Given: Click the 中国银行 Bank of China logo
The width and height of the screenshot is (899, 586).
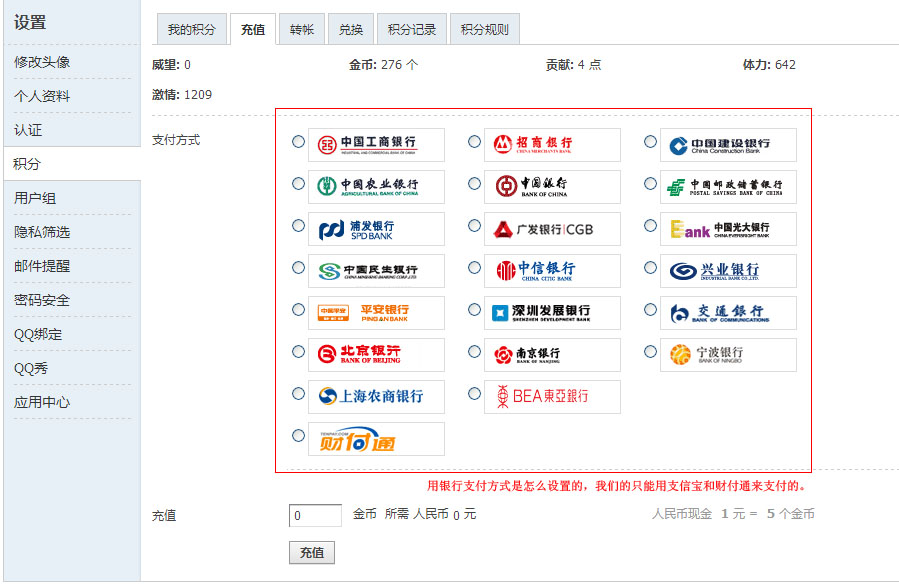Looking at the screenshot, I should click(x=552, y=186).
